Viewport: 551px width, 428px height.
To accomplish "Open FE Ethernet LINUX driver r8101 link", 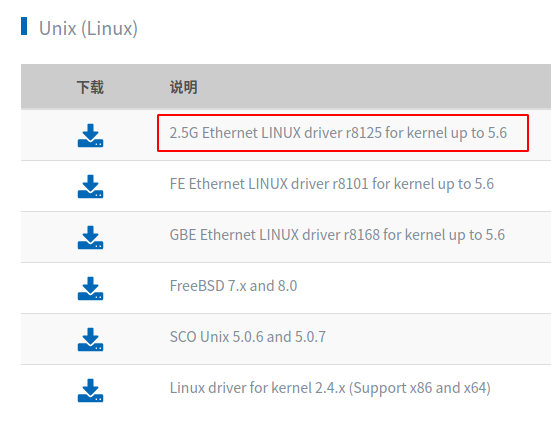I will click(x=332, y=184).
